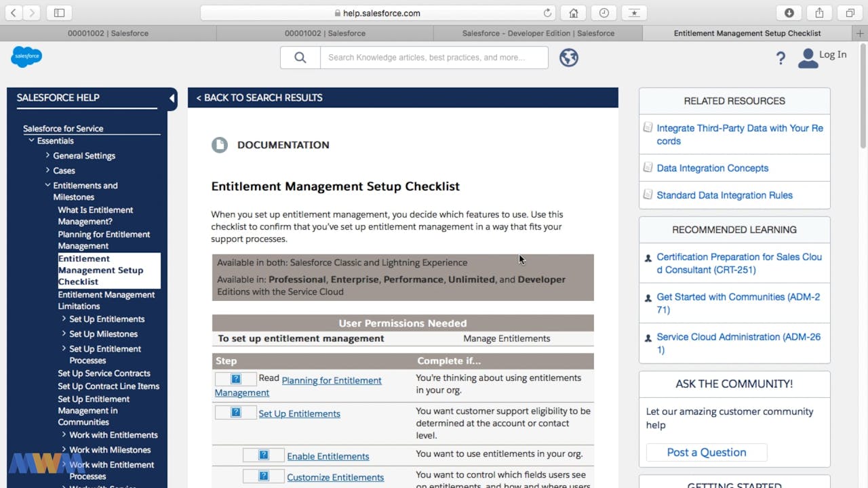Switch to Developer Edition Salesforce tab
The height and width of the screenshot is (488, 868).
[538, 33]
